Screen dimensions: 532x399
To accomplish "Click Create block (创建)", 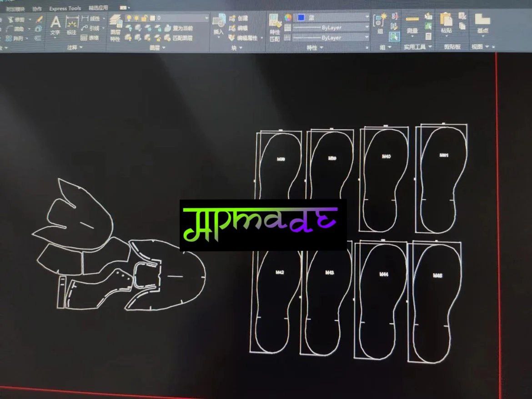I will (x=239, y=18).
